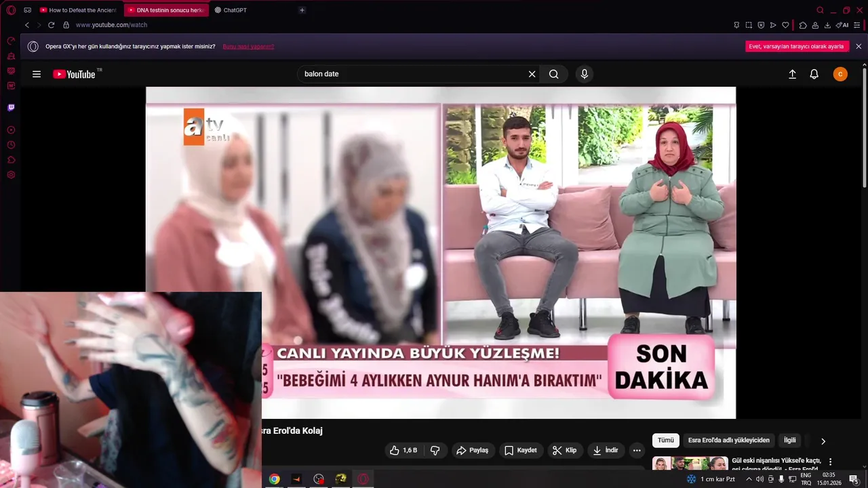This screenshot has height=488, width=868.
Task: Open sidebar extensions cube icon
Action: [11, 160]
